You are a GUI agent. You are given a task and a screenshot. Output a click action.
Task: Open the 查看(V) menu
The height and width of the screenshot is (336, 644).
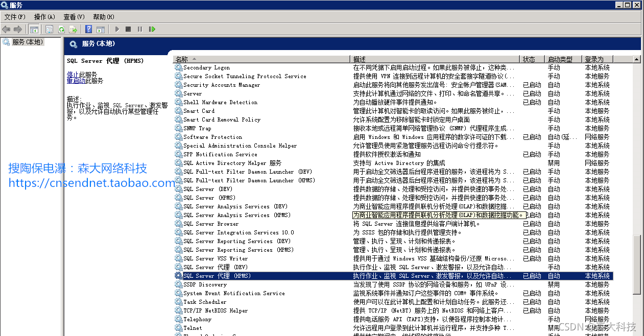(x=75, y=17)
